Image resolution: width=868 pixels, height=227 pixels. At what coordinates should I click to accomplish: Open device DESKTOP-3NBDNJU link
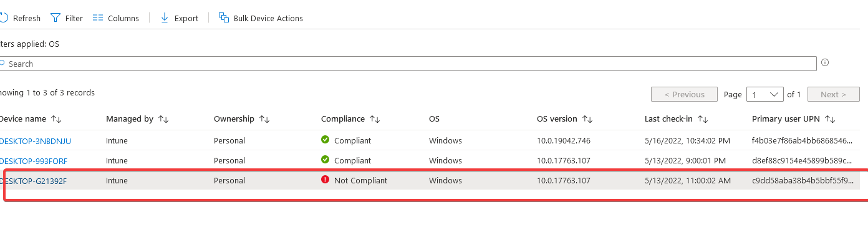tap(36, 141)
